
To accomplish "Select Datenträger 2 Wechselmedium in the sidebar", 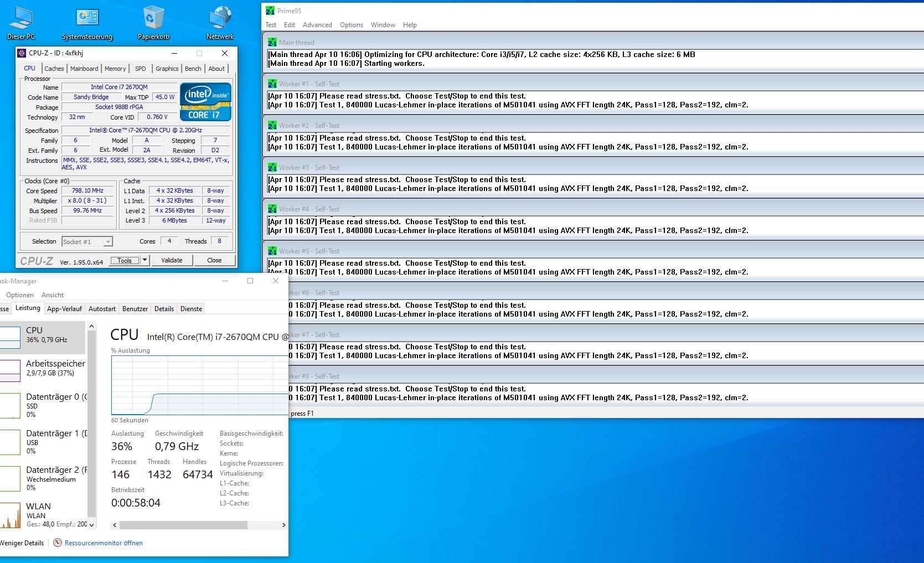I will click(43, 478).
